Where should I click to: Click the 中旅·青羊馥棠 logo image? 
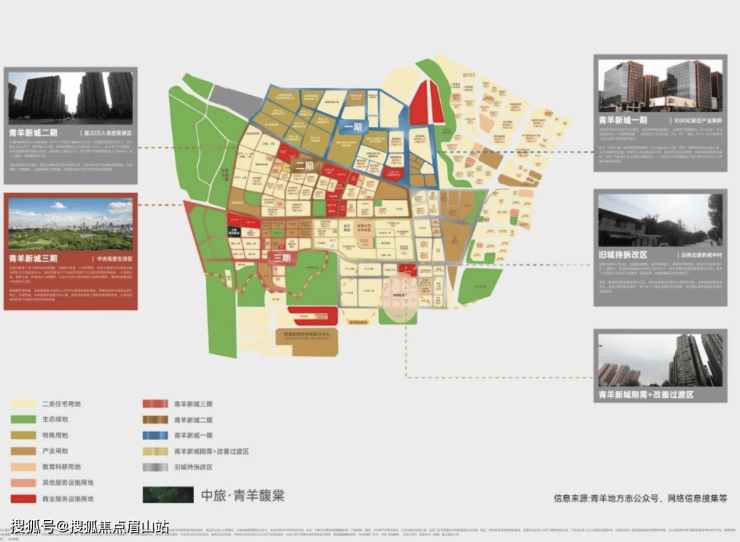point(167,496)
